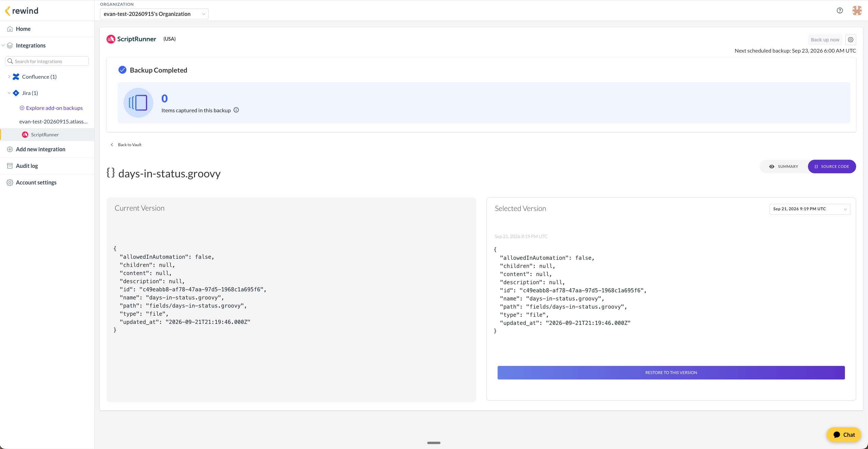Open the Organization dropdown

[x=154, y=14]
